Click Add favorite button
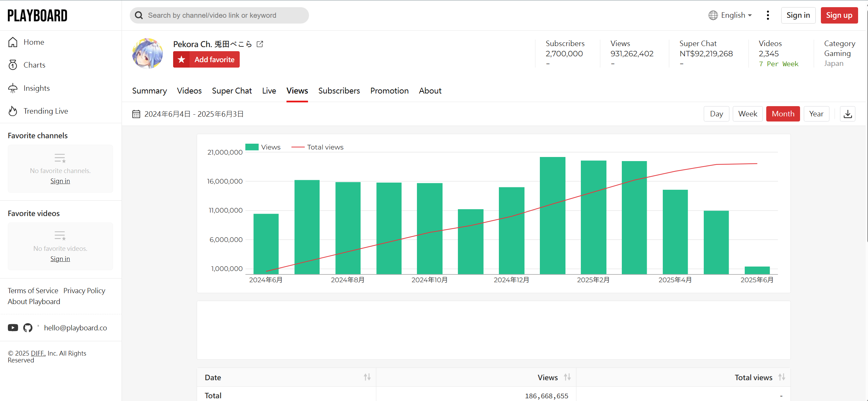 206,59
